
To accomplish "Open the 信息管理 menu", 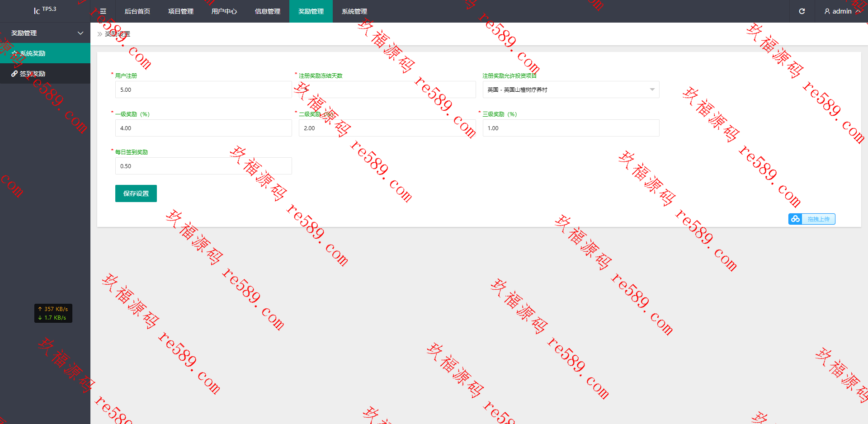I will click(x=268, y=11).
